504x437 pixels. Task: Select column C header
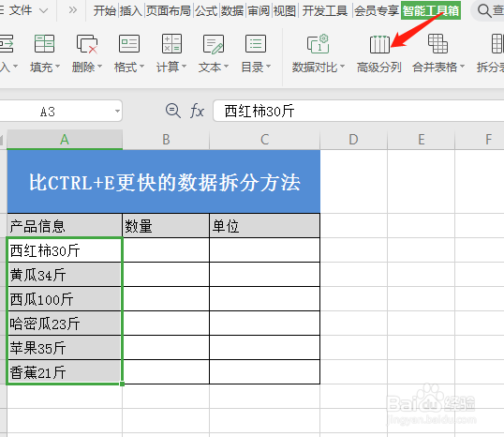click(264, 140)
